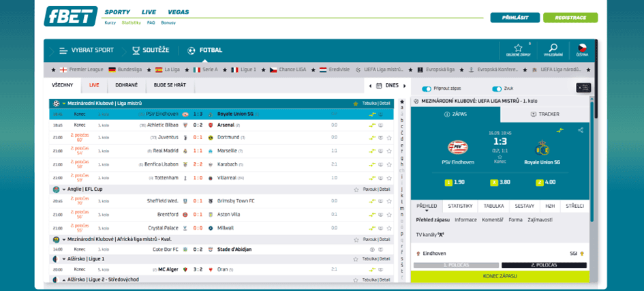The image size is (644, 291).
Task: Open the Bonusy link
Action: [x=168, y=23]
